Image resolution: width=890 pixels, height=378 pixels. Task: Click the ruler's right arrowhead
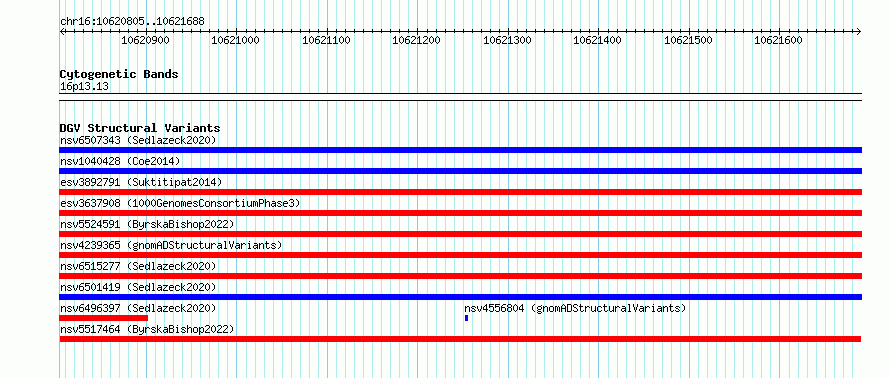859,31
